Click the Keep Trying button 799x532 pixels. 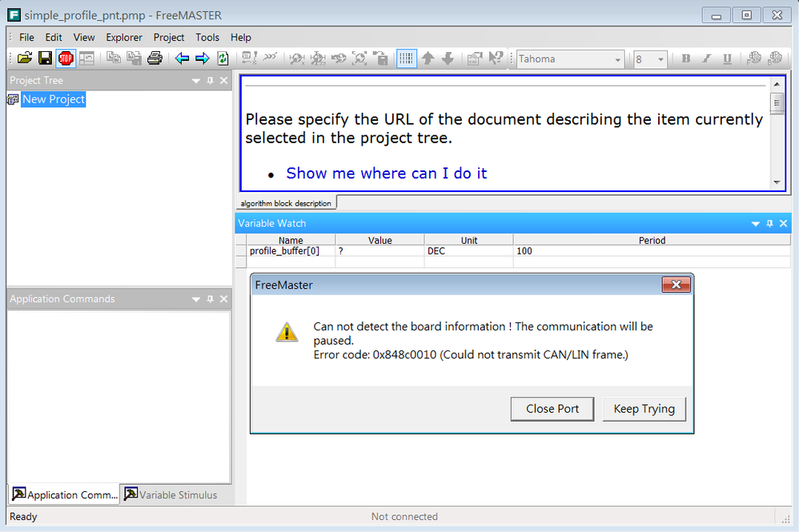tap(644, 409)
